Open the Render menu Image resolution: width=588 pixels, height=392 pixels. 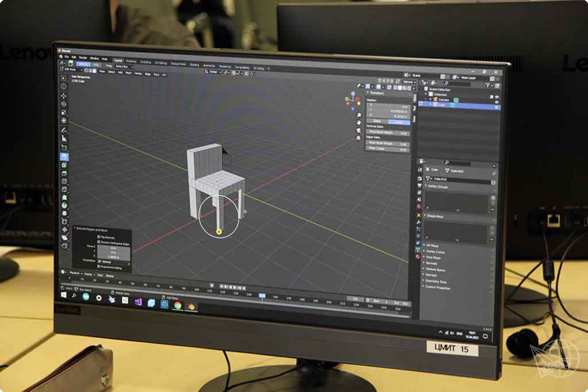(x=82, y=58)
